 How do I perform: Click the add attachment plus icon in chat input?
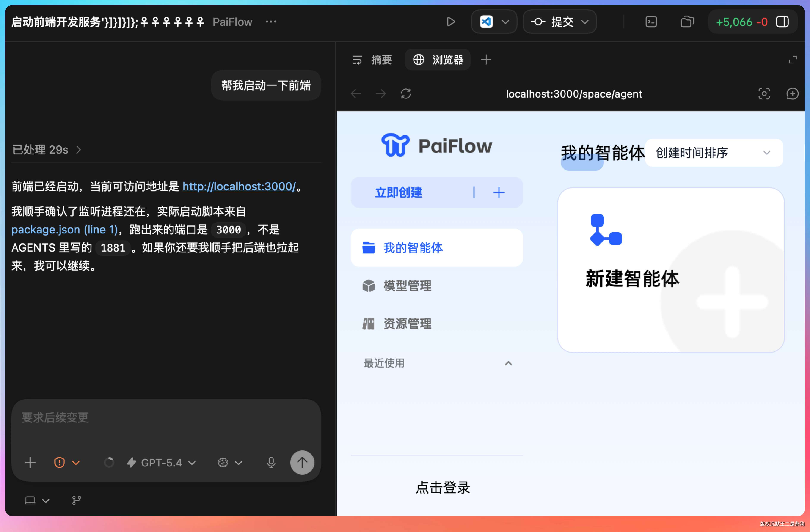pos(30,462)
